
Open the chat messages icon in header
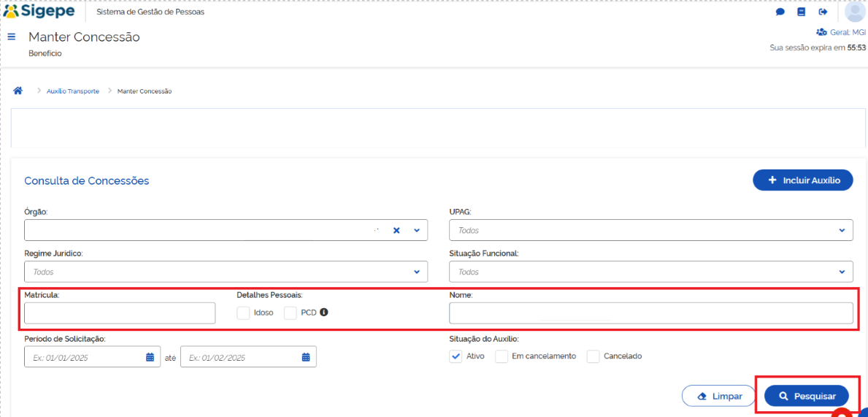(780, 12)
